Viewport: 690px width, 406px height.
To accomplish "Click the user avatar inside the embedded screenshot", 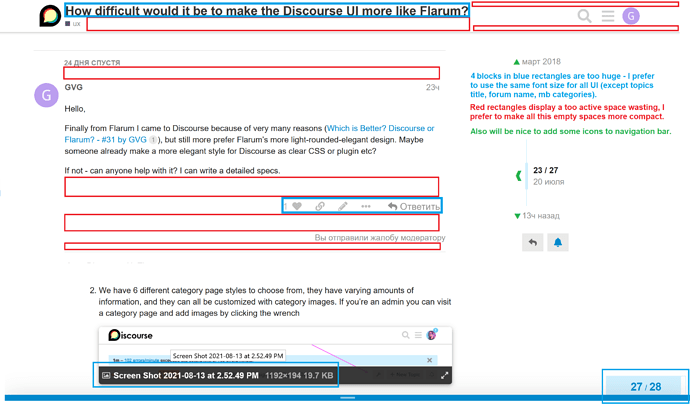I will [x=431, y=335].
